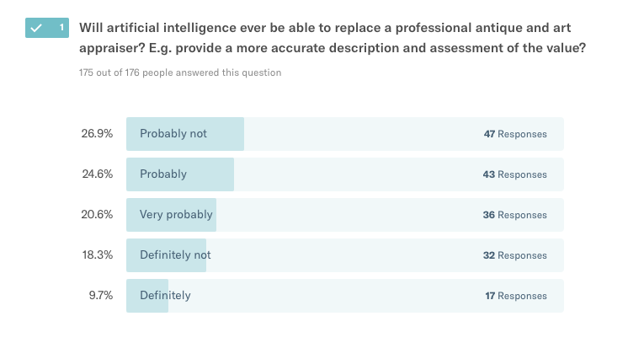
Task: Click the 24.6% percentage label
Action: pos(97,174)
